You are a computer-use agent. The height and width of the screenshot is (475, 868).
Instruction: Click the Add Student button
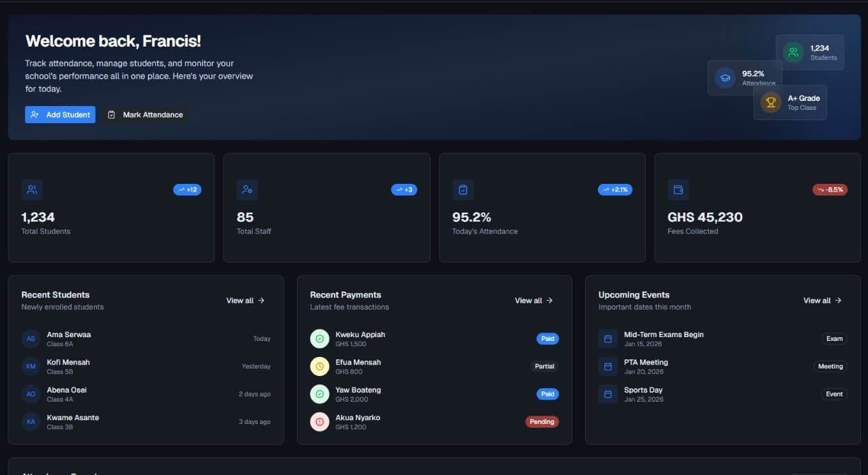point(59,114)
